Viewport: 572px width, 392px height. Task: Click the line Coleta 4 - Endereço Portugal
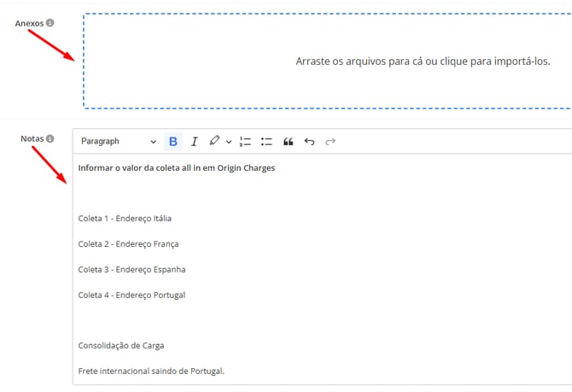pos(131,295)
